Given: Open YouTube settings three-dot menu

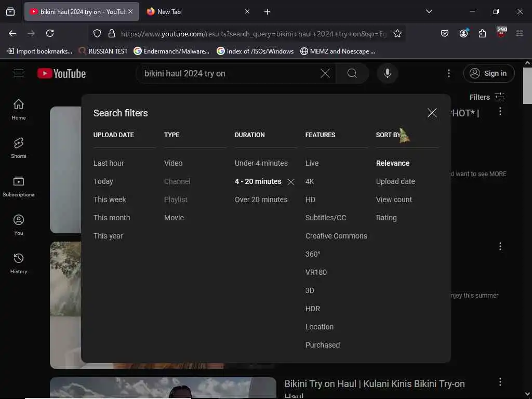Looking at the screenshot, I should click(448, 73).
